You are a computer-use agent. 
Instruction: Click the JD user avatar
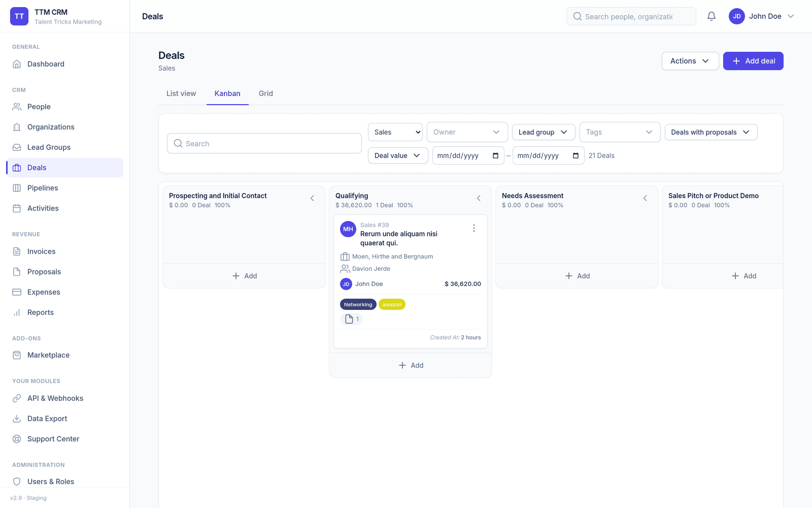point(737,16)
